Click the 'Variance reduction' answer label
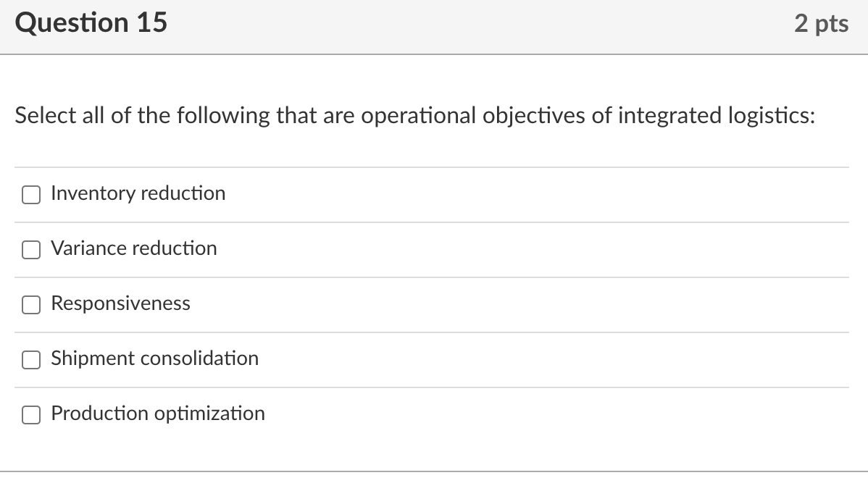The height and width of the screenshot is (491, 868). pyautogui.click(x=133, y=248)
